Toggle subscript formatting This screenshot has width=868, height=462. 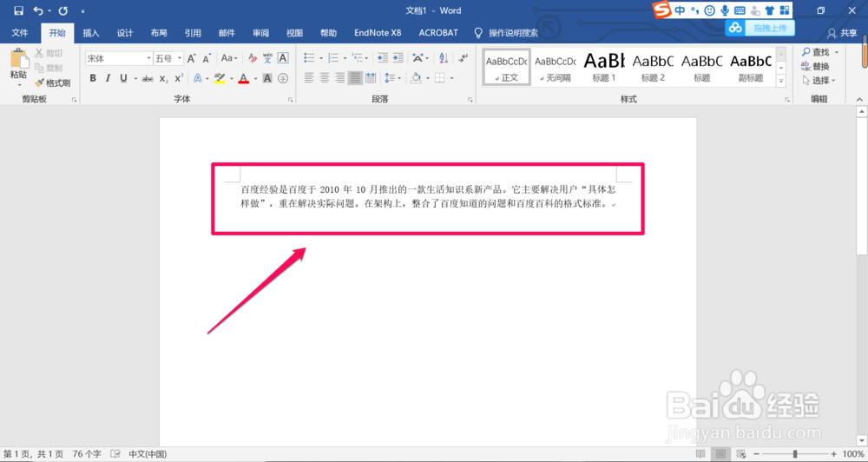(164, 78)
